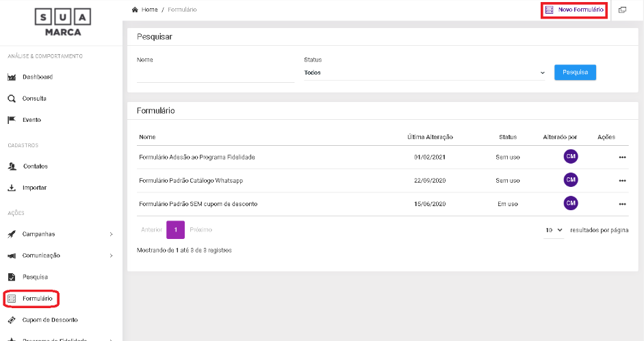
Task: Click the Importar download icon
Action: click(x=12, y=188)
